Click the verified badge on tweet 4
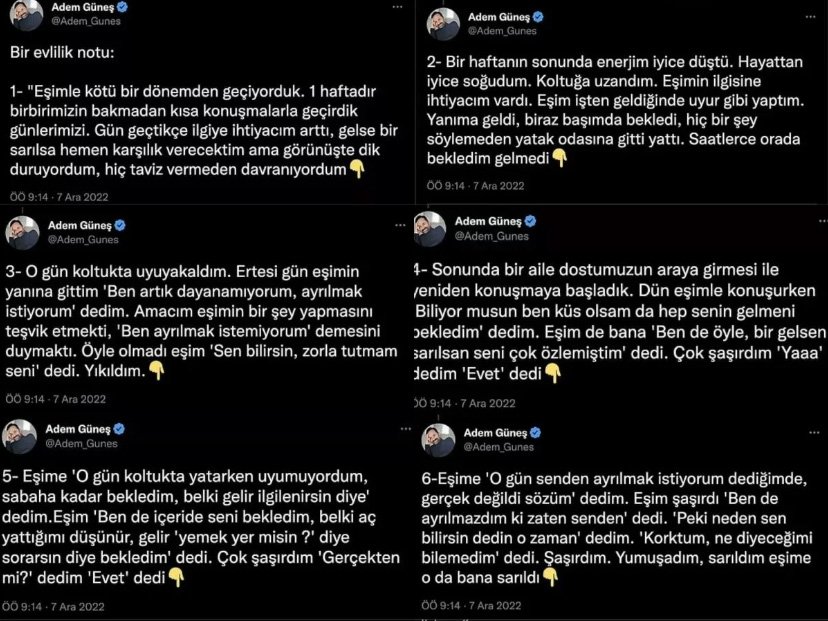The height and width of the screenshot is (621, 828). point(530,221)
